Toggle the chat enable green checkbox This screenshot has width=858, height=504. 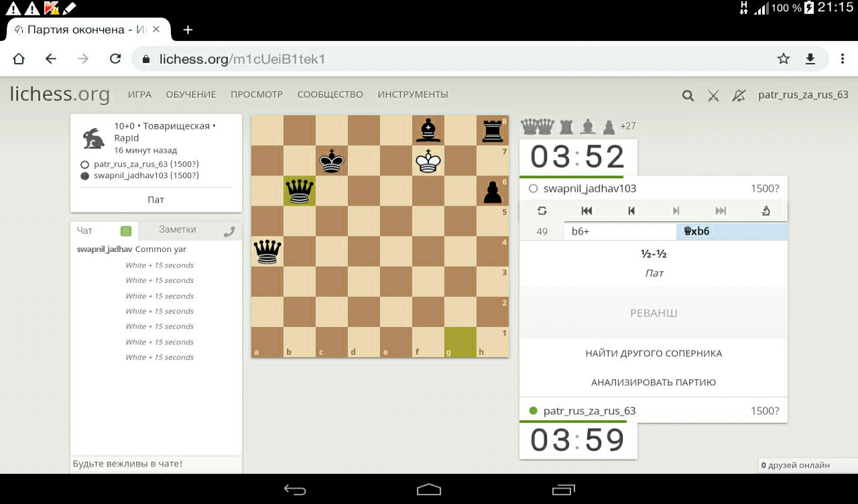[x=126, y=231]
